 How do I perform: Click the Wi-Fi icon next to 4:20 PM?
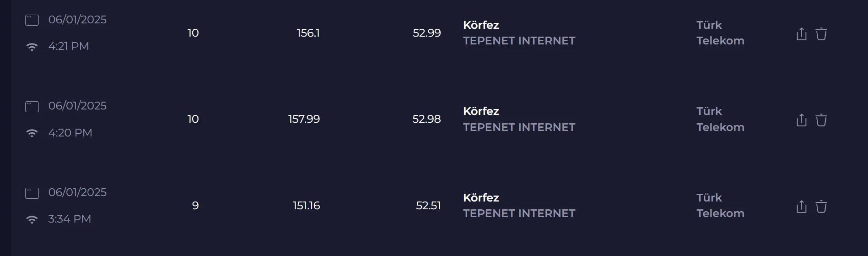coord(32,133)
